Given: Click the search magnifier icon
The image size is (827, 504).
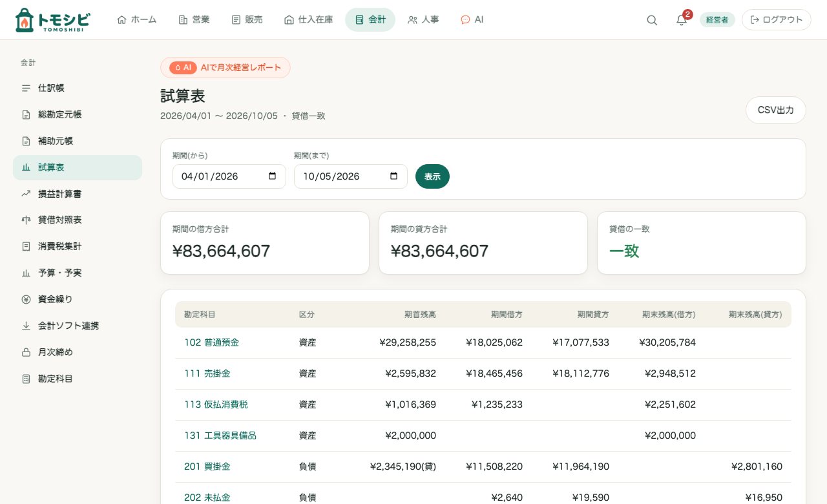Looking at the screenshot, I should pyautogui.click(x=652, y=20).
